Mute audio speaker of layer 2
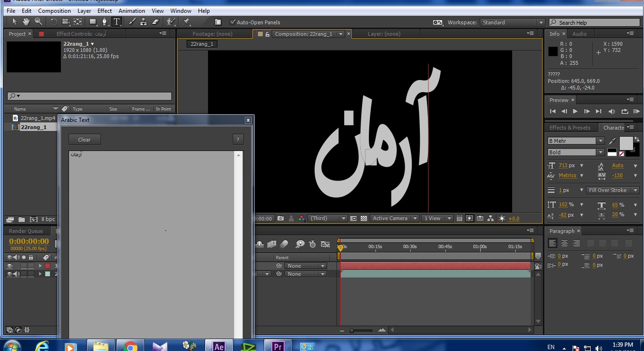The image size is (644, 351). point(17,274)
